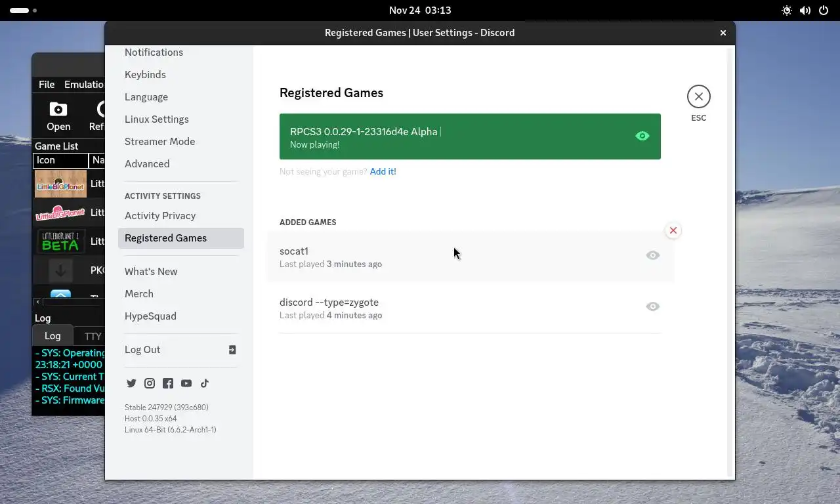This screenshot has height=504, width=840.
Task: Open the Notifications settings
Action: click(x=154, y=52)
